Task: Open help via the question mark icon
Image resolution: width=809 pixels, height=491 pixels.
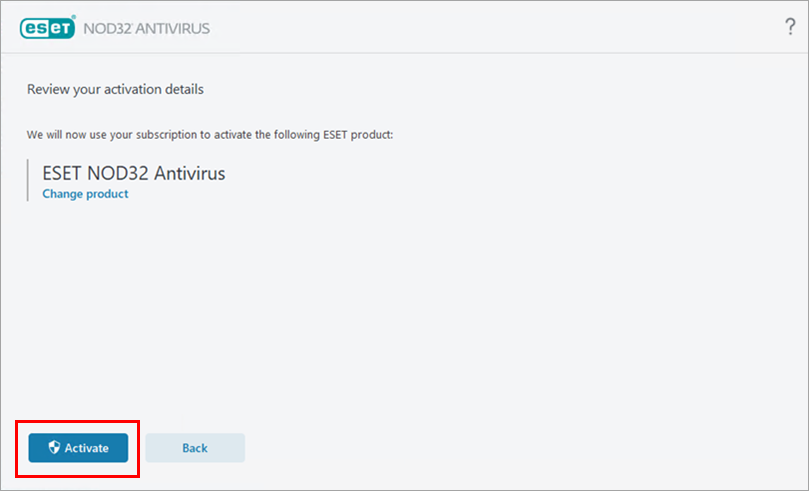Action: [790, 26]
